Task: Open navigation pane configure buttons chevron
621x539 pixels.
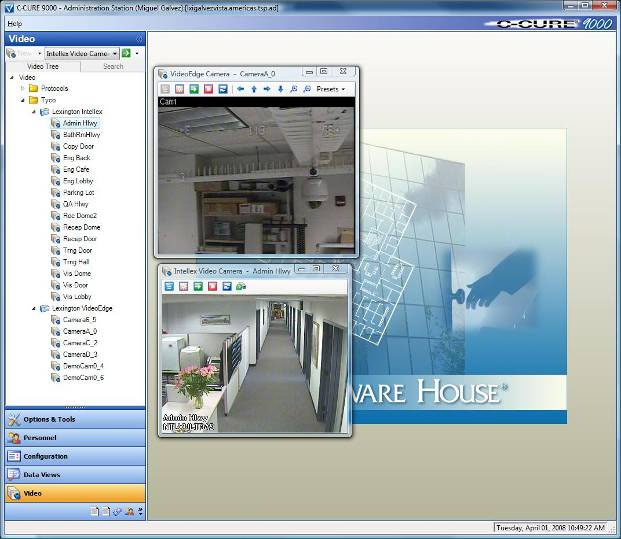Action: coord(141,511)
